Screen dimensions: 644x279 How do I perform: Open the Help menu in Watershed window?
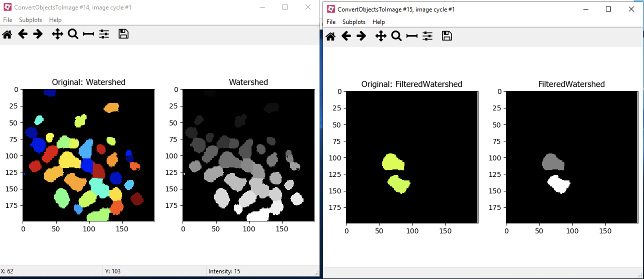tap(55, 20)
